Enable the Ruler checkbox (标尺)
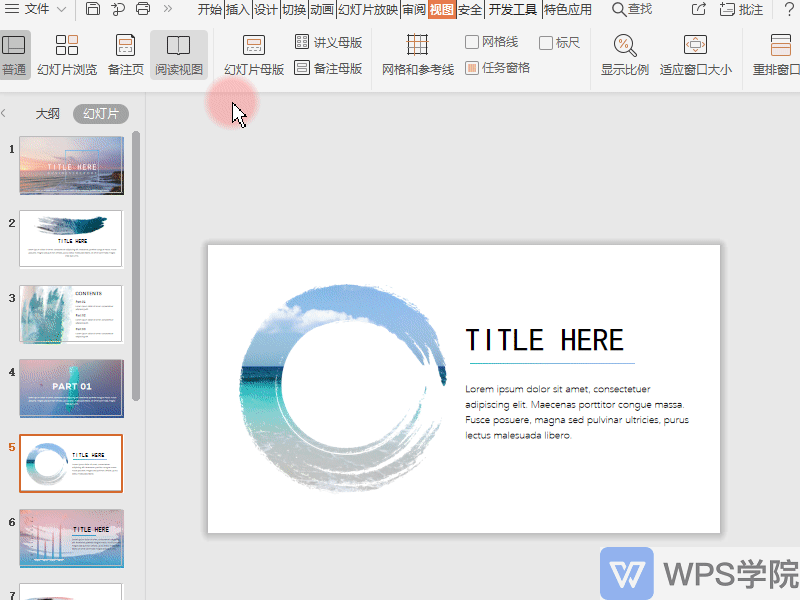This screenshot has height=600, width=800. (x=546, y=43)
